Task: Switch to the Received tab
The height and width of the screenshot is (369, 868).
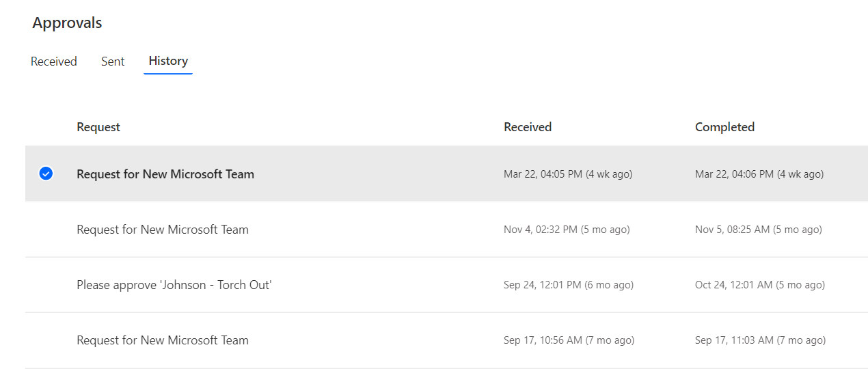Action: [x=54, y=61]
